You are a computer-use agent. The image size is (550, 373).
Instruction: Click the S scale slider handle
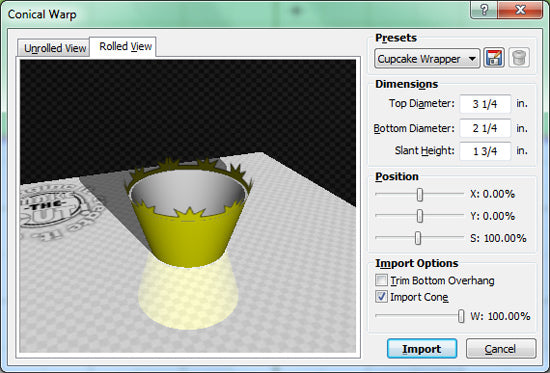417,238
